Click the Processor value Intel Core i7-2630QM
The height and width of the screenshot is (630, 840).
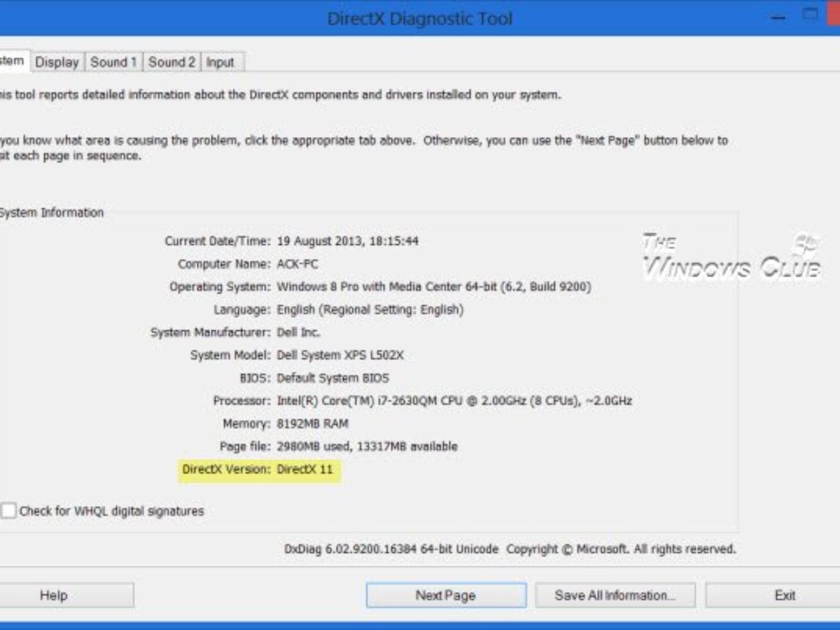[454, 400]
